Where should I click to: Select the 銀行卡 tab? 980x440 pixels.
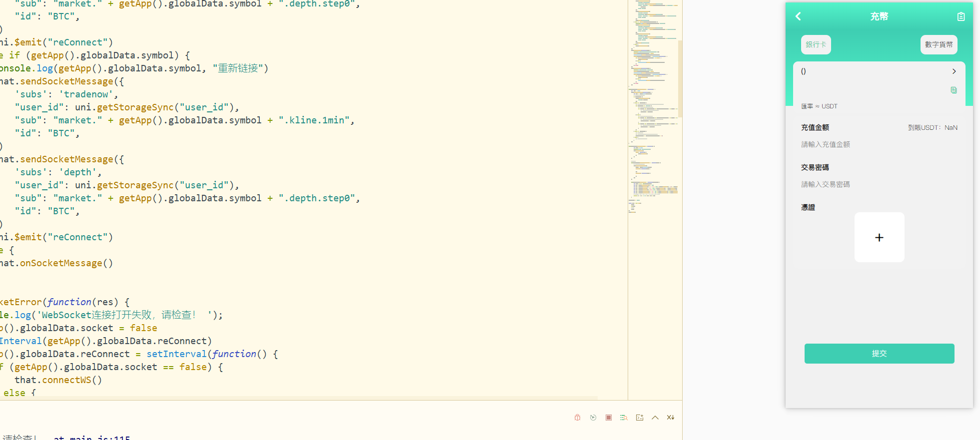[816, 44]
